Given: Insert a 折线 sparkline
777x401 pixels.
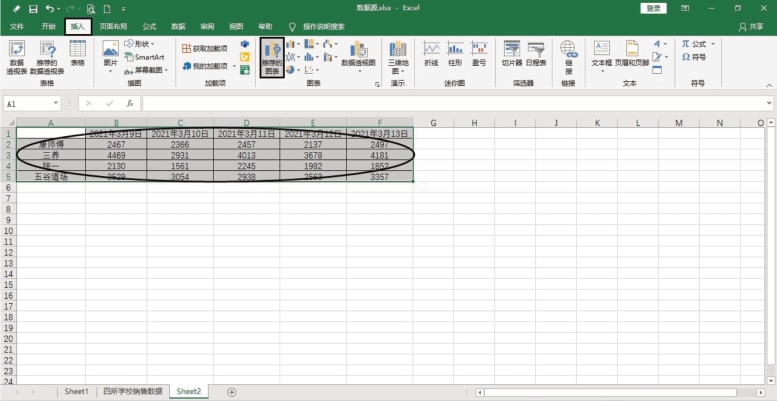Looking at the screenshot, I should [431, 53].
